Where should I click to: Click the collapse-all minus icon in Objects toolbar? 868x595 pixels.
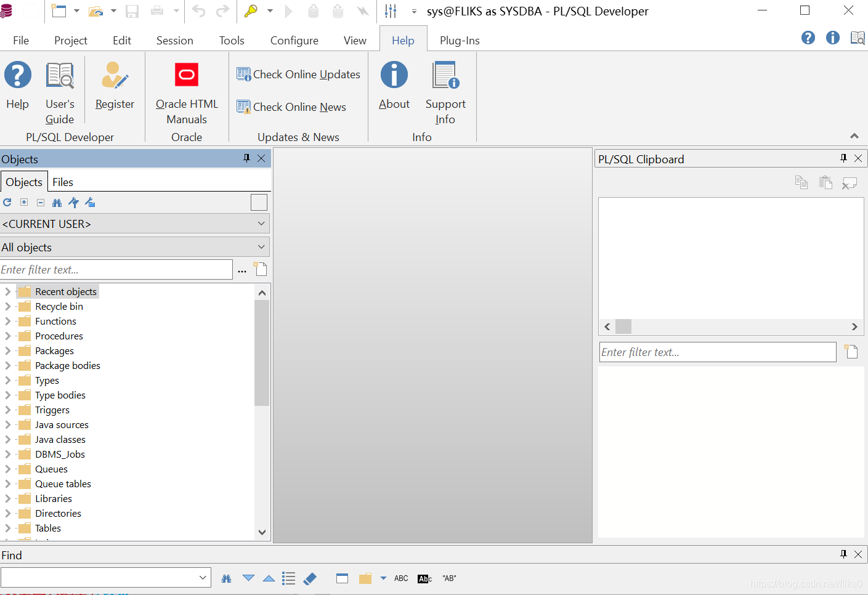pyautogui.click(x=41, y=202)
